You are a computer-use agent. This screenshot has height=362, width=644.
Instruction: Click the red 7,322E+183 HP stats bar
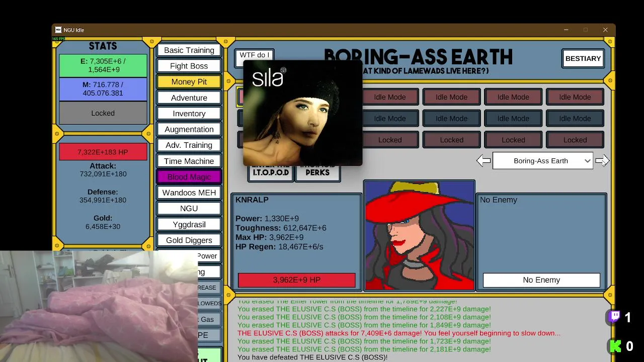click(103, 152)
